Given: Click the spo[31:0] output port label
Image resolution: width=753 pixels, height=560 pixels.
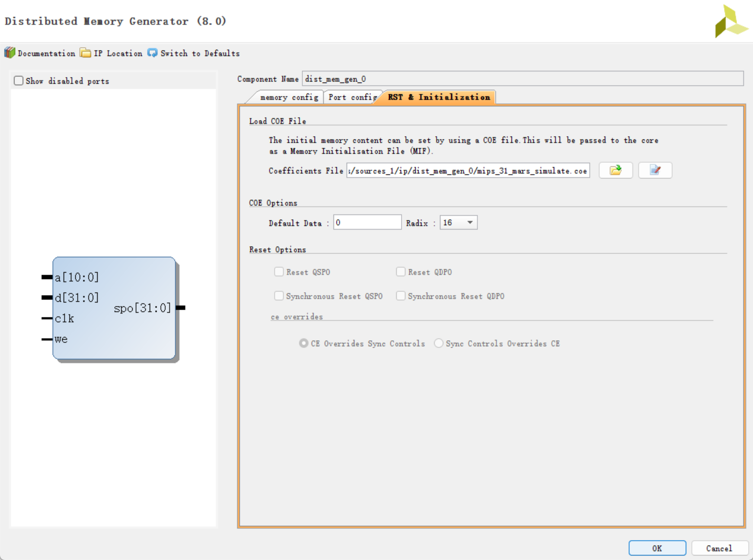Looking at the screenshot, I should pos(142,308).
